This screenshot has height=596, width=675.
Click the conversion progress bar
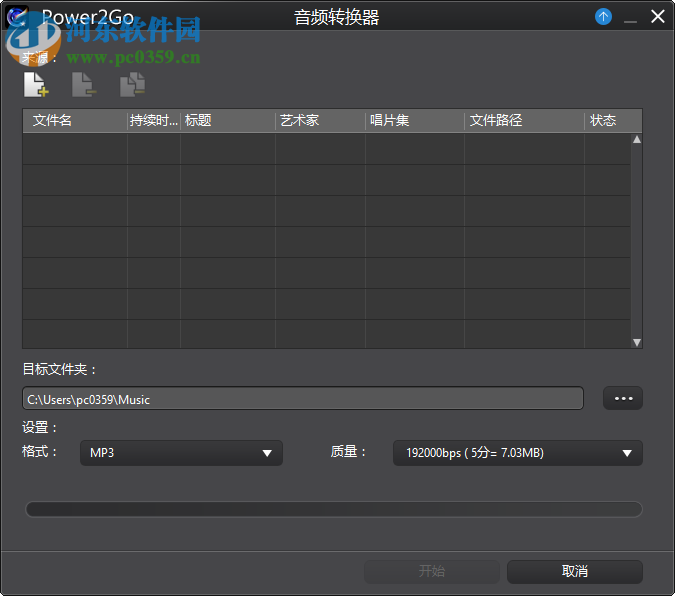point(334,509)
